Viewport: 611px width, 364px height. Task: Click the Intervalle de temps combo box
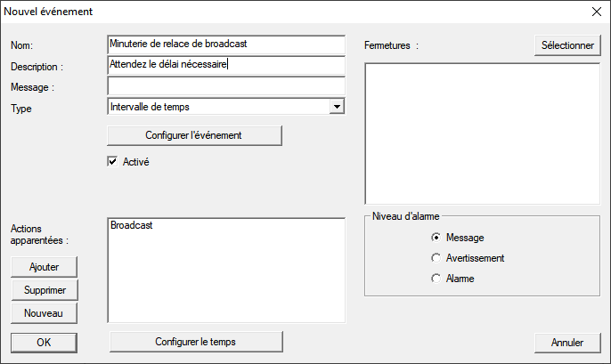217,107
